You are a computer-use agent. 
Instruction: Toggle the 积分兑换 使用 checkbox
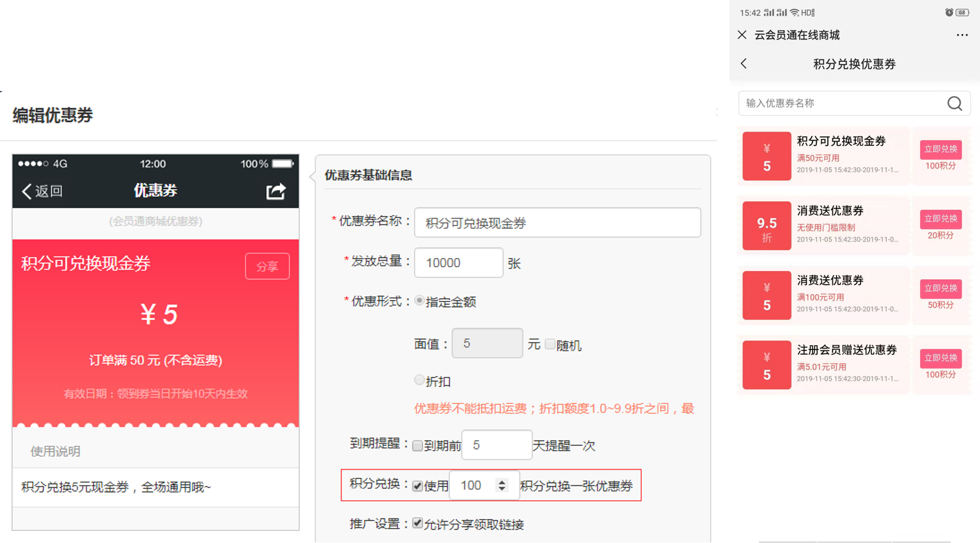418,486
